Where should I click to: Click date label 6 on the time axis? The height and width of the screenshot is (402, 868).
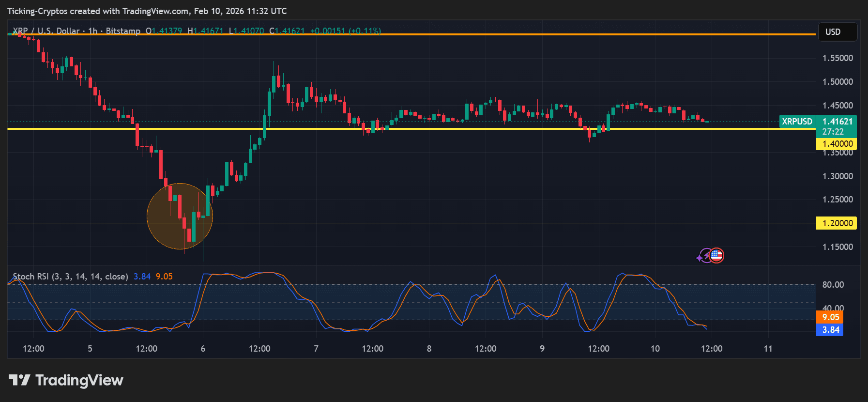click(x=203, y=349)
